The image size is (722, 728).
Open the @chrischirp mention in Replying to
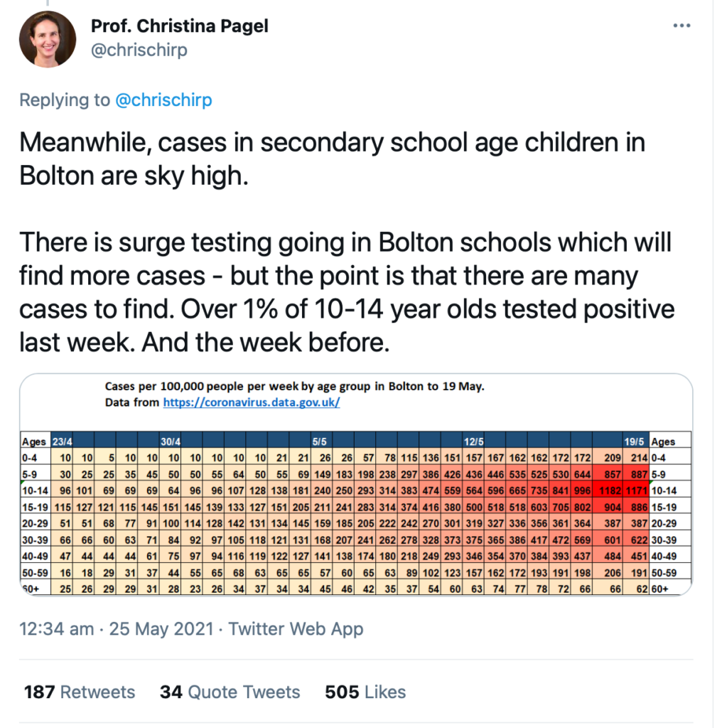click(x=163, y=100)
